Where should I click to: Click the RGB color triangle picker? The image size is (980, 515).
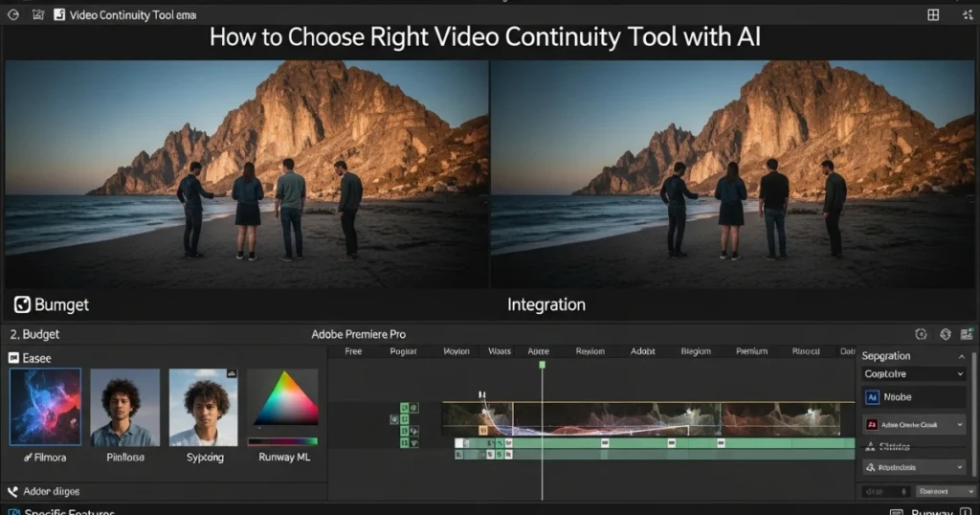[285, 399]
